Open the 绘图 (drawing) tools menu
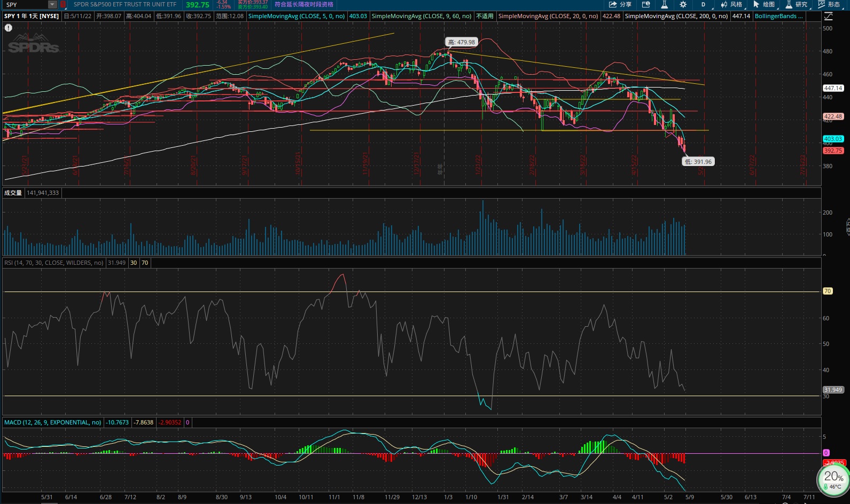 pyautogui.click(x=764, y=4)
